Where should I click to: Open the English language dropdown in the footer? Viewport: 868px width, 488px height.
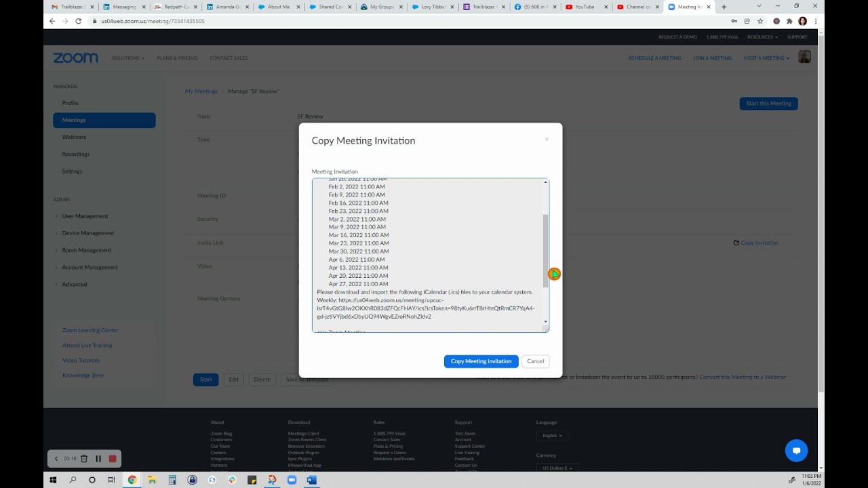tap(553, 436)
